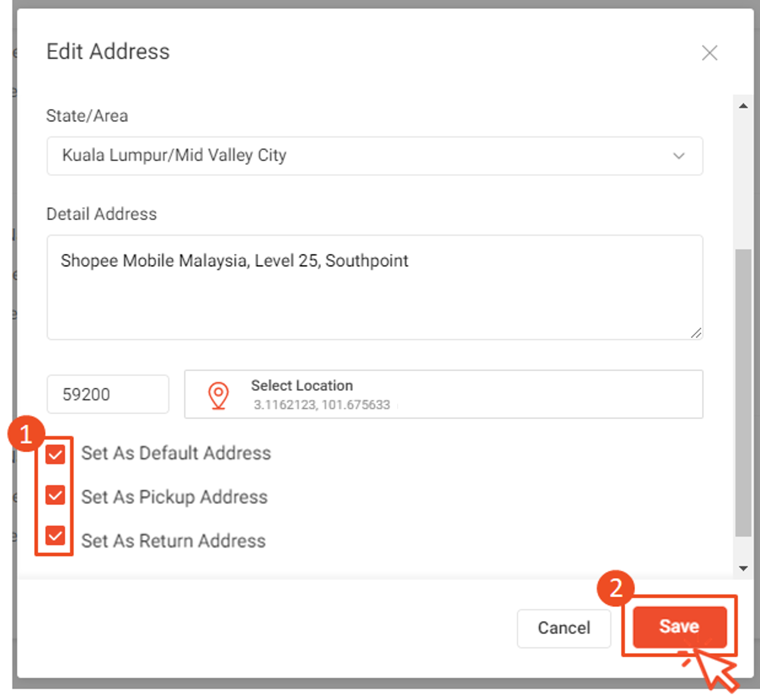The width and height of the screenshot is (760, 700).
Task: Click the scrollbar down arrow
Action: tap(743, 568)
